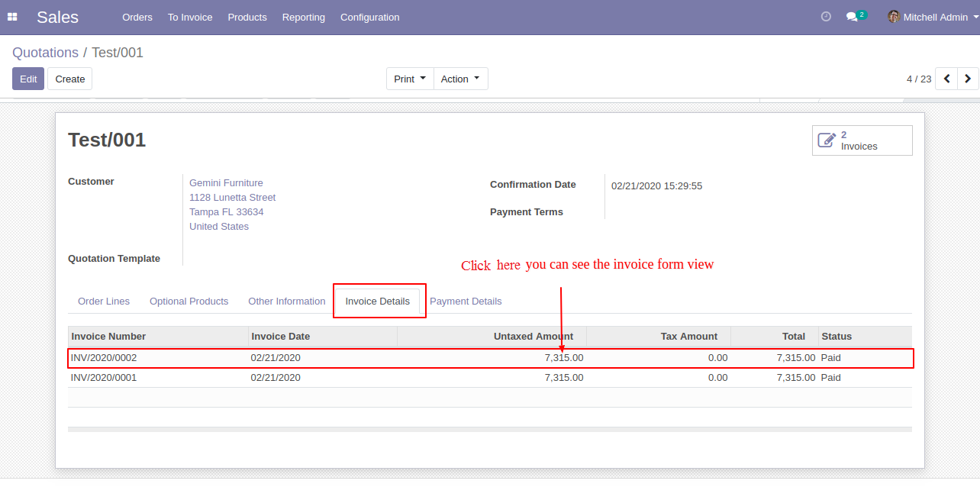
Task: Click the Sales app title
Action: pos(57,17)
